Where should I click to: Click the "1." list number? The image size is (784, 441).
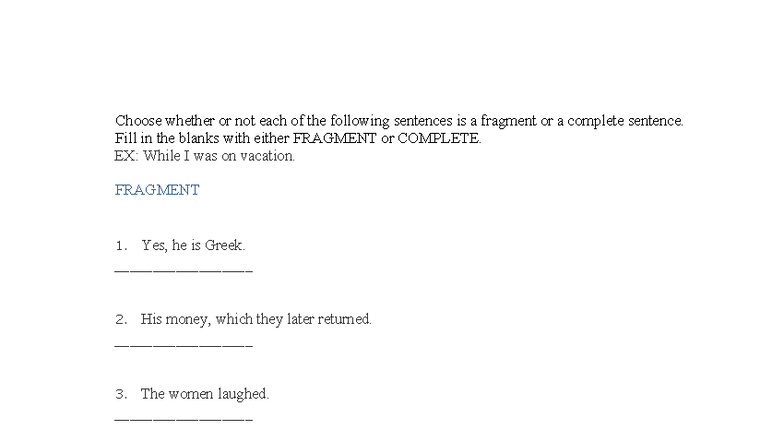click(121, 245)
